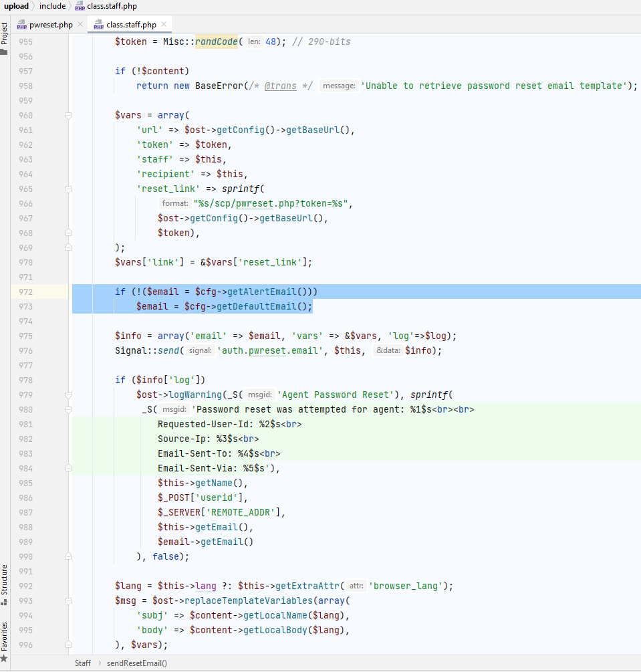The height and width of the screenshot is (672, 641).
Task: Click the getAlertEmail() call on line 972
Action: [x=269, y=292]
